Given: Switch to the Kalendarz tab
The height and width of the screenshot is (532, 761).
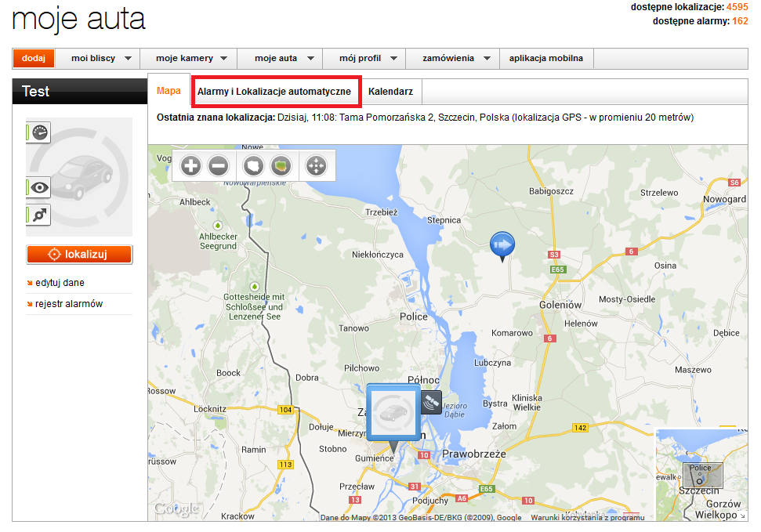Looking at the screenshot, I should click(x=391, y=92).
